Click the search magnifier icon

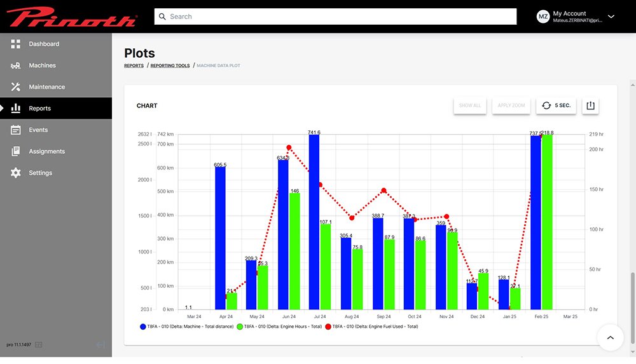point(163,17)
